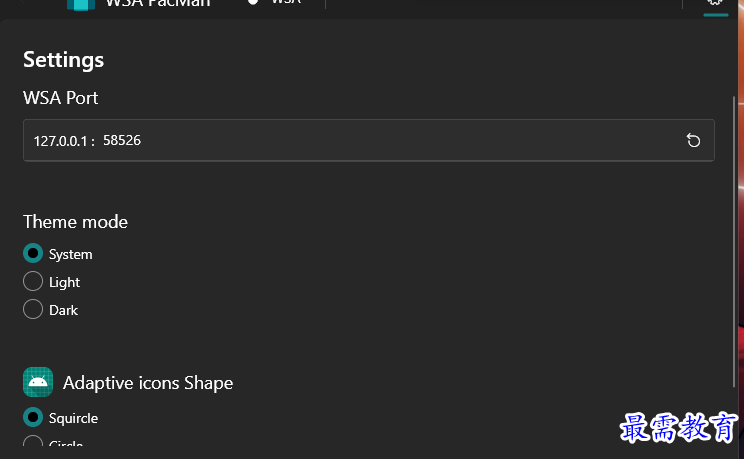Screen dimensions: 744x459
Task: Click the WSA Port section label
Action: pos(60,98)
